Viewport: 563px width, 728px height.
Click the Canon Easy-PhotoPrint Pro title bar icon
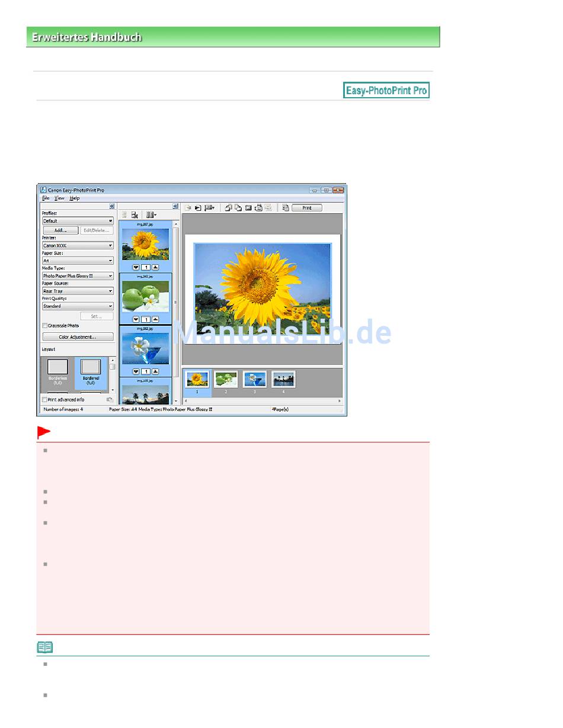tap(43, 190)
